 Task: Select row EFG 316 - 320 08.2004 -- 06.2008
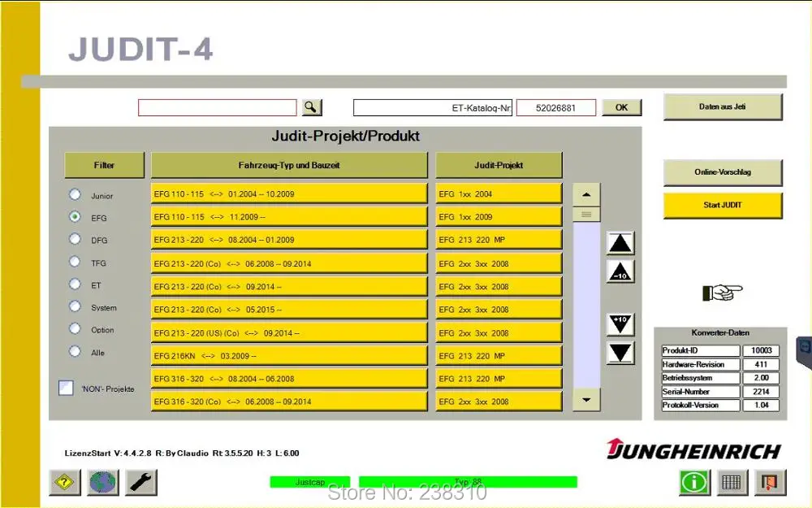(x=289, y=379)
